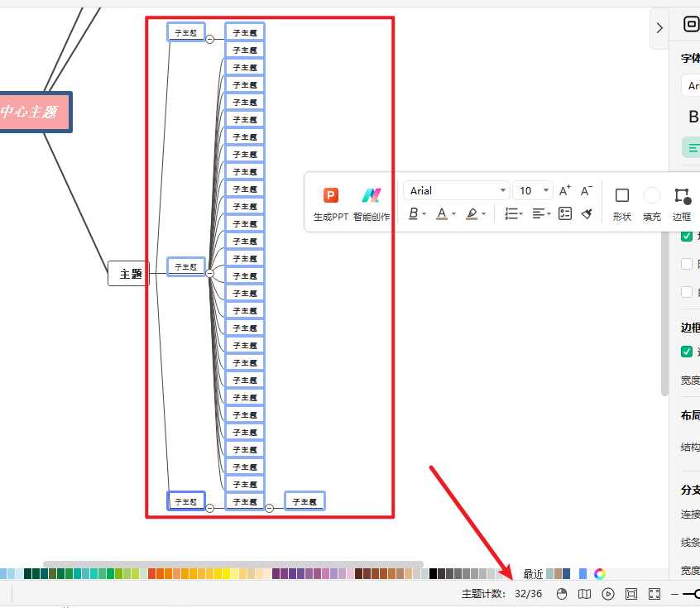Decrease font size with the A- icon

(x=586, y=190)
